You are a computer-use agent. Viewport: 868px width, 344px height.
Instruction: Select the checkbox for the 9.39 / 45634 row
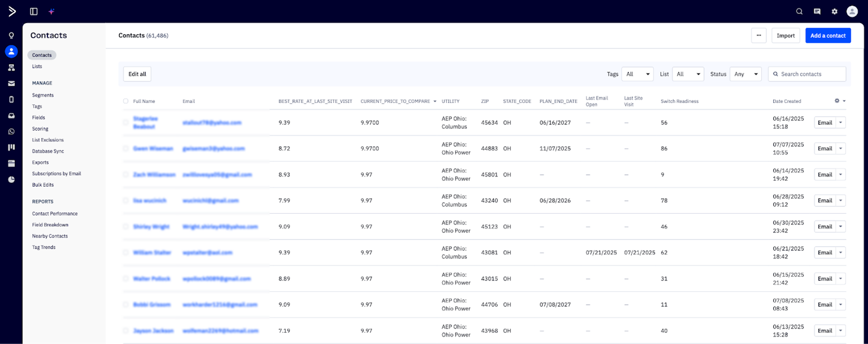click(x=126, y=123)
